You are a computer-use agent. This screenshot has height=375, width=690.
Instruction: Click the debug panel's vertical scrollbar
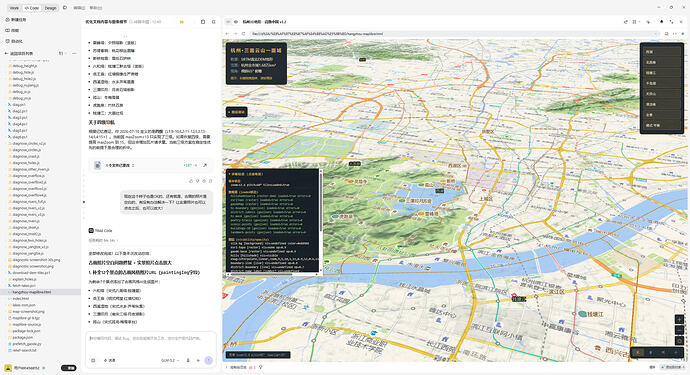321,202
